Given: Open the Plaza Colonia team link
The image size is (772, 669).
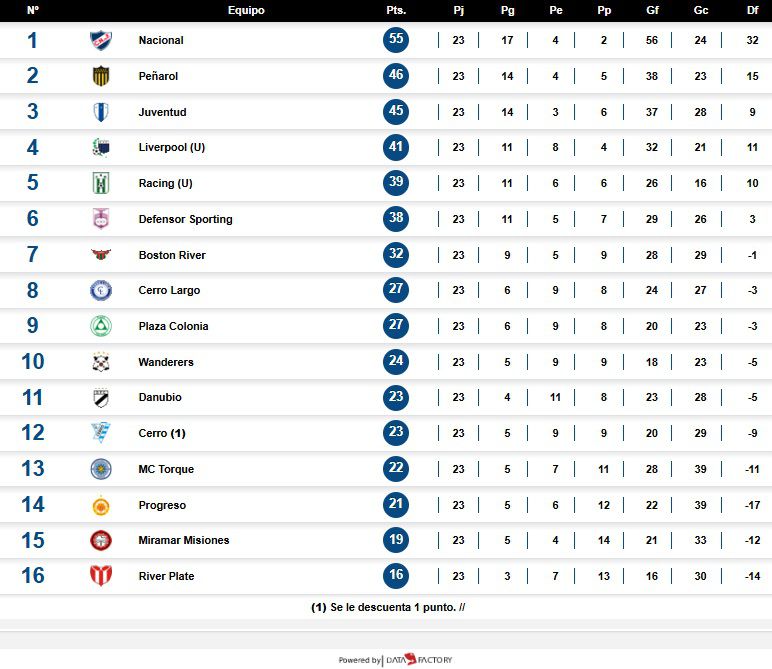Looking at the screenshot, I should (173, 327).
